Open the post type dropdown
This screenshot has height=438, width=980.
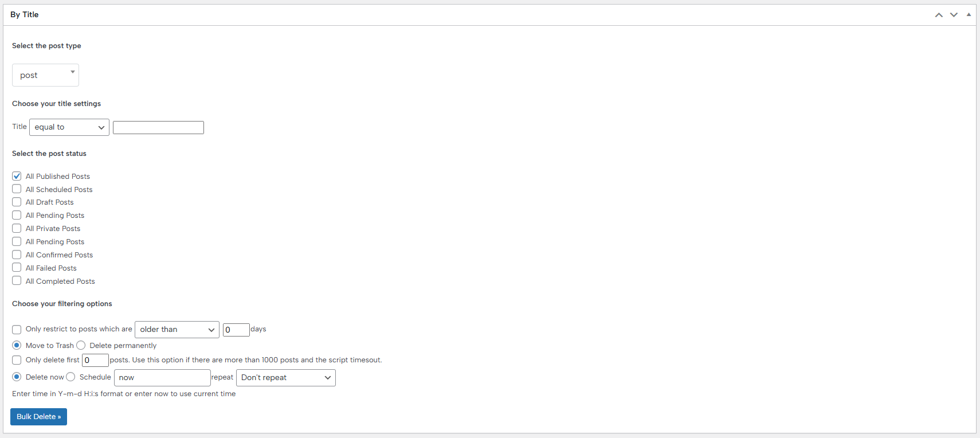tap(45, 75)
